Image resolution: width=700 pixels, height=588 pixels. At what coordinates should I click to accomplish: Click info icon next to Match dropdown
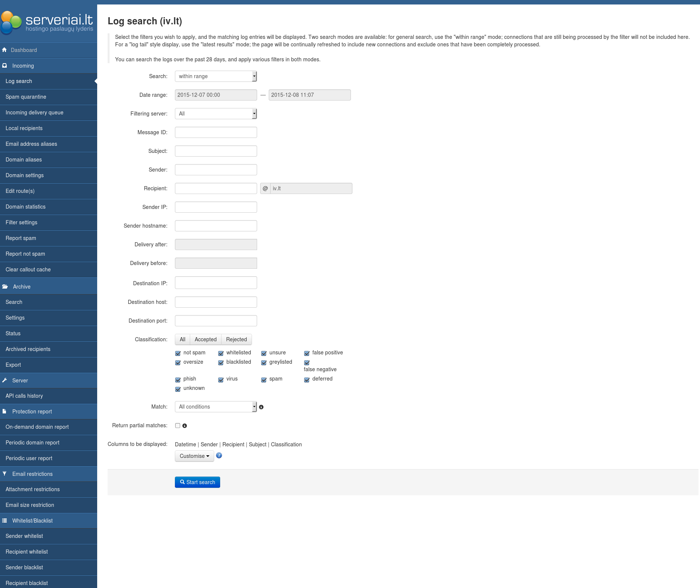point(261,407)
